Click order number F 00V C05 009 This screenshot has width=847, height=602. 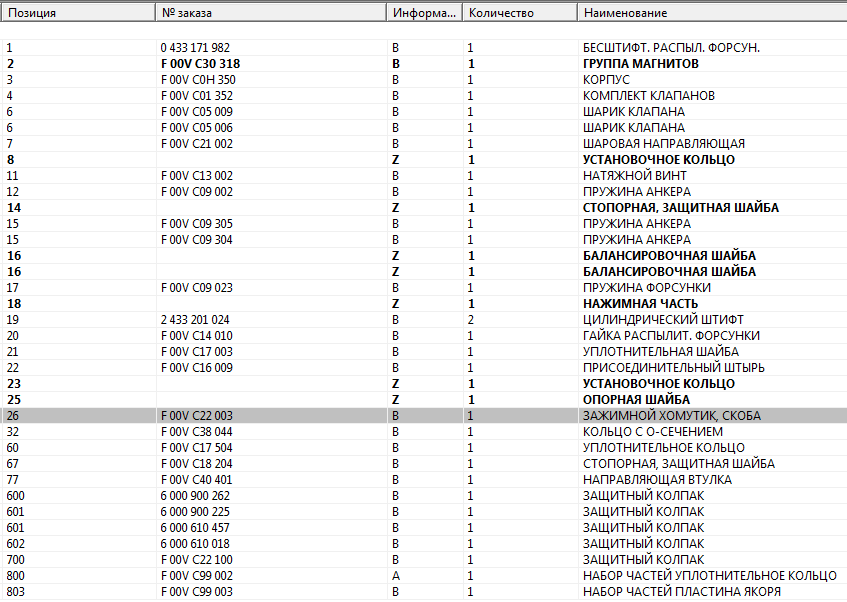(x=196, y=112)
